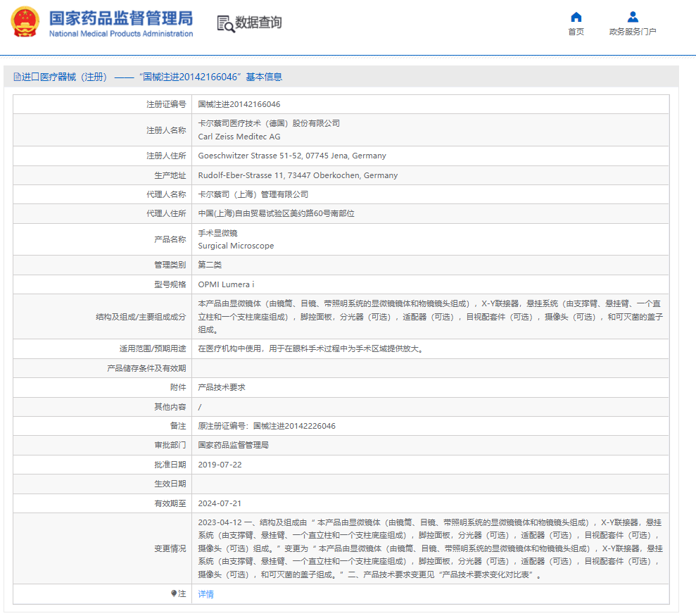
Task: Open the 政务服务门户 user icon
Action: pos(633,17)
